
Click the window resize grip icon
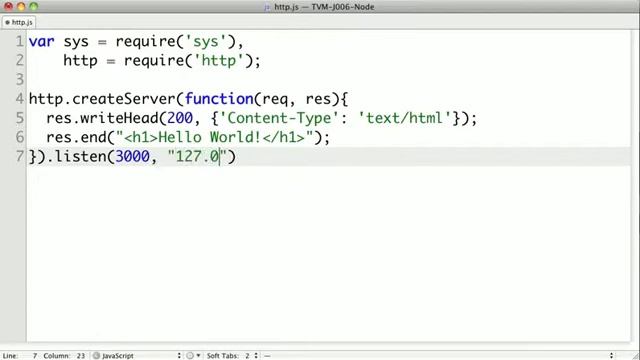[635, 356]
